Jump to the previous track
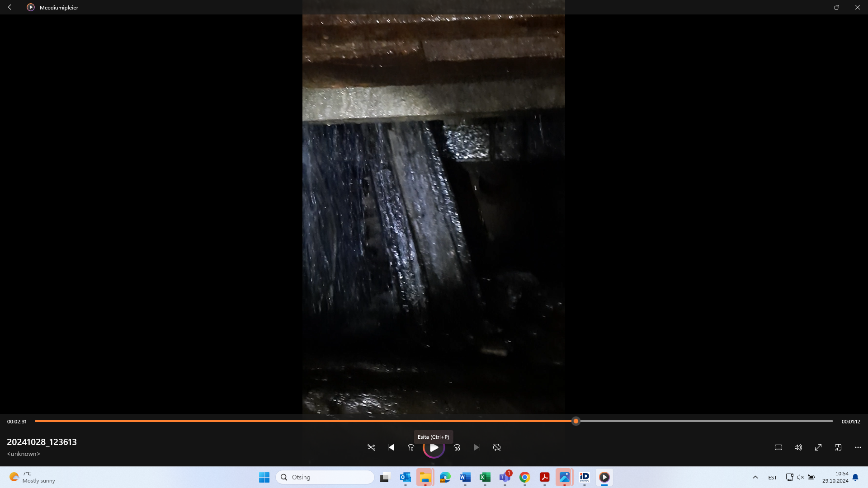The height and width of the screenshot is (488, 868). click(x=391, y=447)
